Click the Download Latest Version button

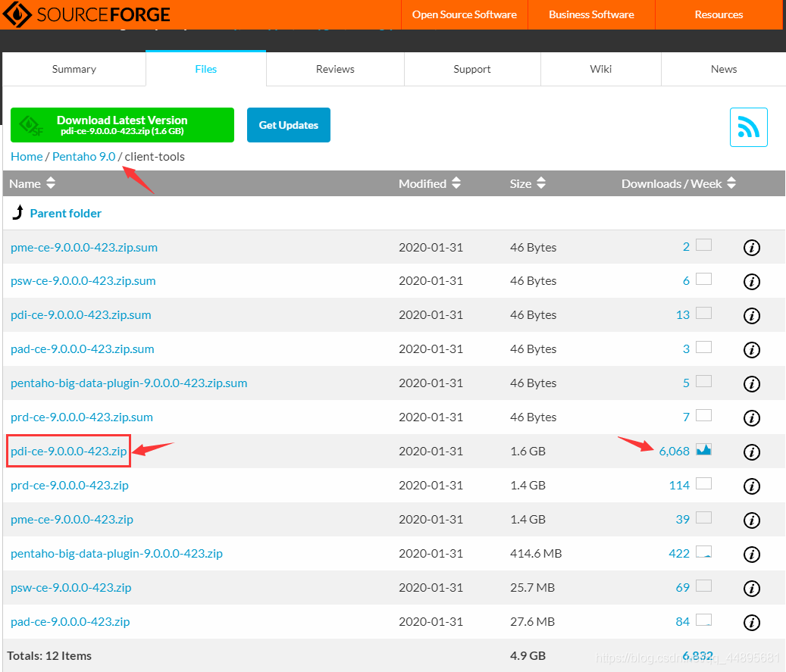tap(122, 125)
